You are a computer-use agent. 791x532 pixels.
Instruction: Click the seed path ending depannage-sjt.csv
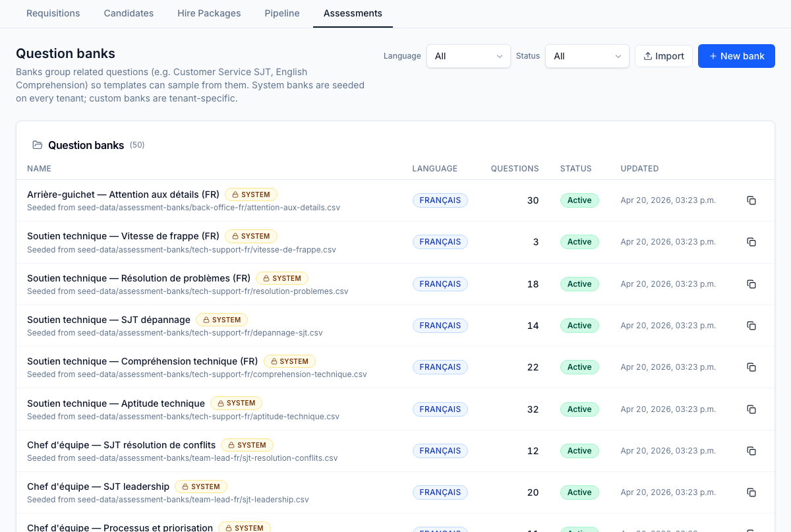coord(175,333)
